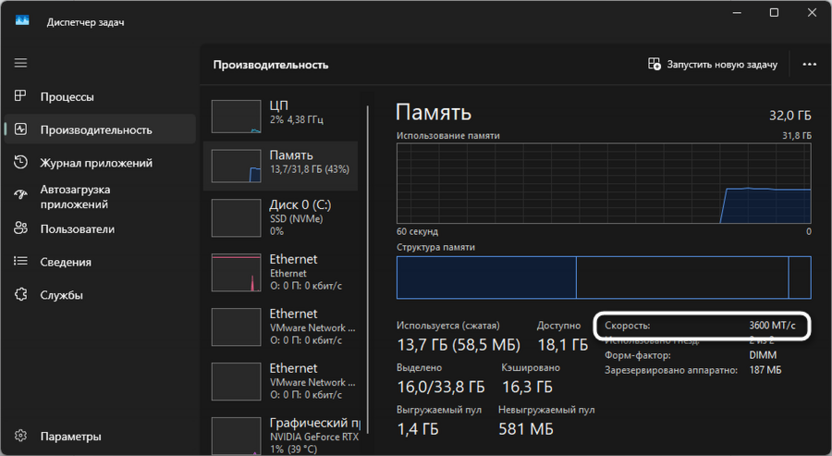The width and height of the screenshot is (832, 456).
Task: Click the Startup apps gauge icon
Action: tap(20, 195)
